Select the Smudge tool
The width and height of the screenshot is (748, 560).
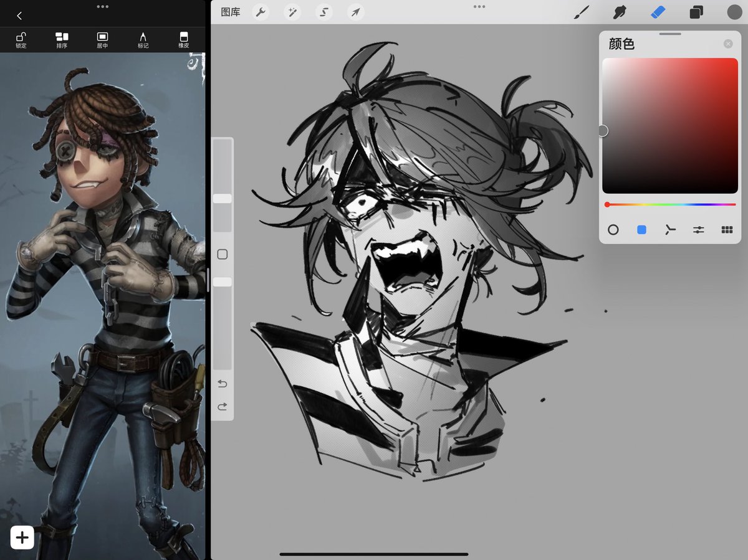[x=620, y=12]
